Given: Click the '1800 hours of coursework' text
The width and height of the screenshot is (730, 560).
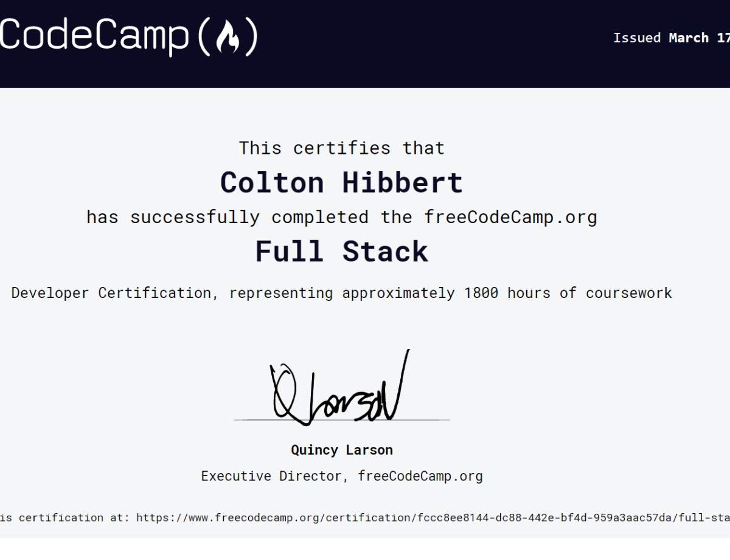Looking at the screenshot, I should (x=568, y=292).
